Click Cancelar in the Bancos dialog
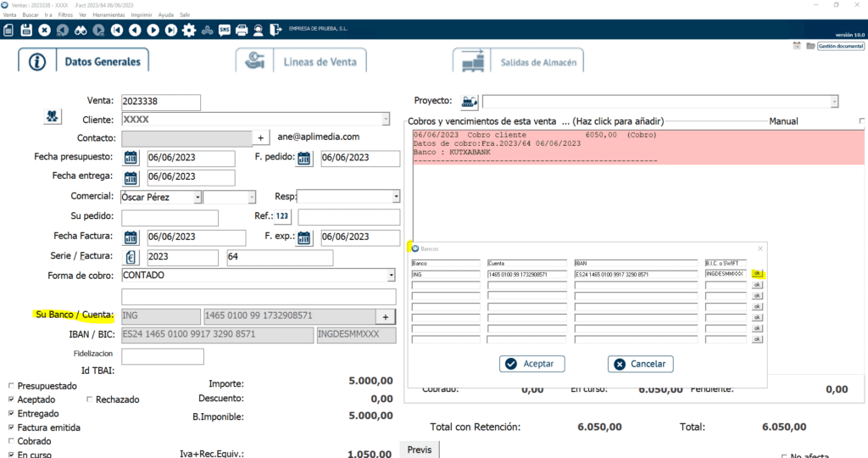 click(640, 364)
